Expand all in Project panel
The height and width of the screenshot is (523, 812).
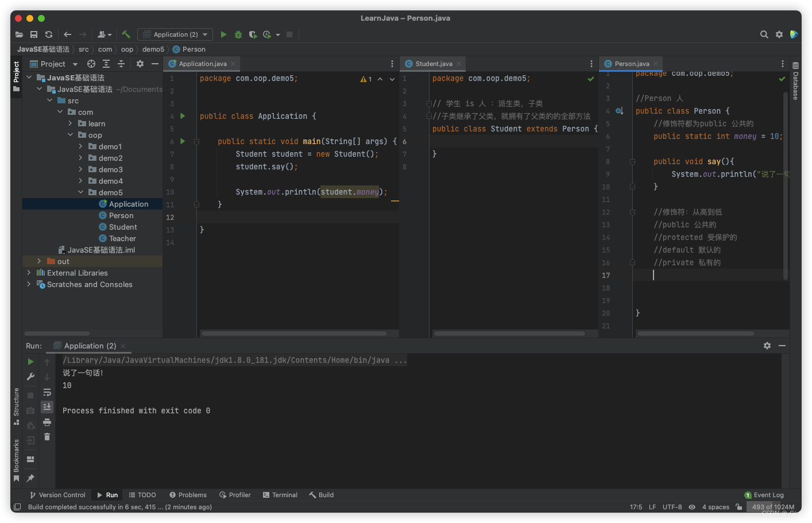[x=106, y=64]
